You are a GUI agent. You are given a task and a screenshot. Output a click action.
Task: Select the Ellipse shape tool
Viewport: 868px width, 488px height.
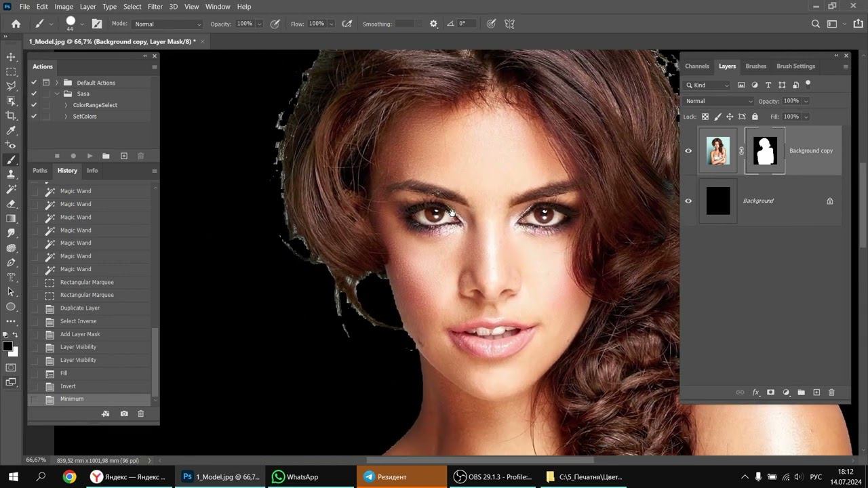11,306
